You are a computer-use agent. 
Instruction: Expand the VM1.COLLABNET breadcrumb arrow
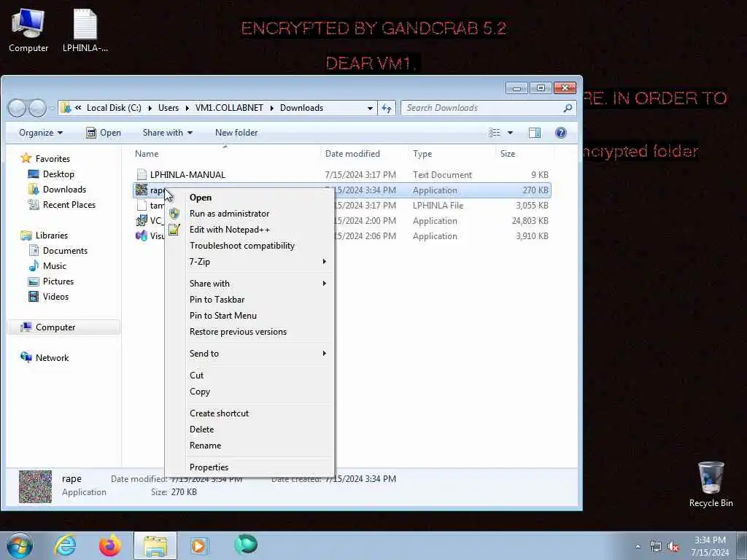pos(272,108)
